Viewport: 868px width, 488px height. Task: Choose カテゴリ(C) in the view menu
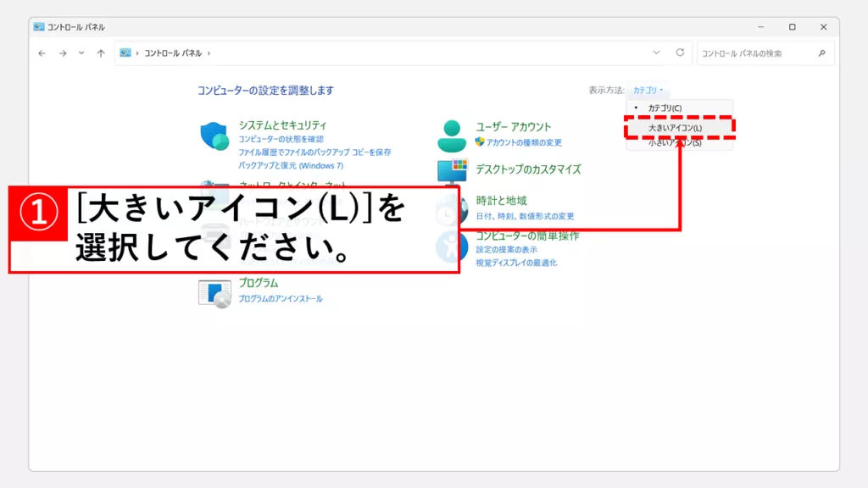pyautogui.click(x=665, y=108)
